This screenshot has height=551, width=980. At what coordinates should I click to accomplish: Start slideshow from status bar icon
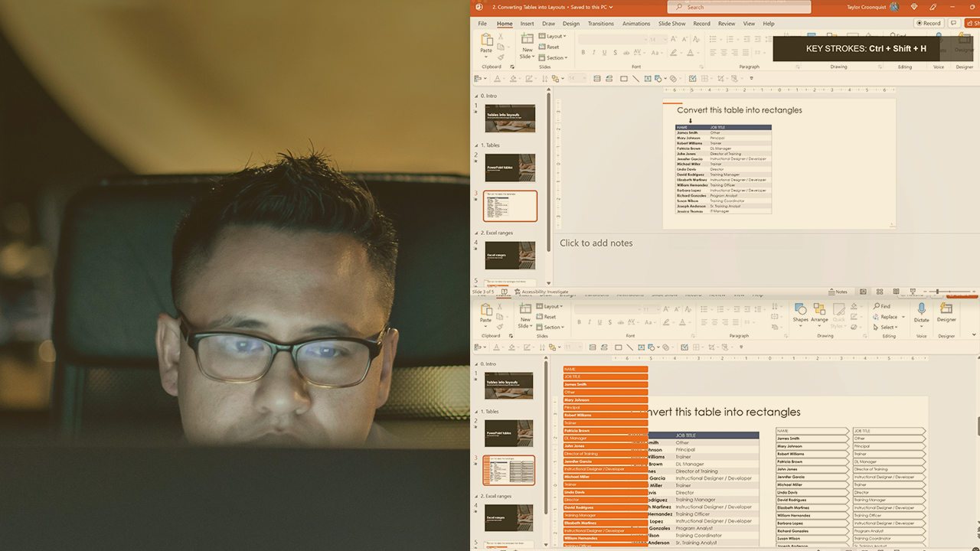(x=911, y=292)
